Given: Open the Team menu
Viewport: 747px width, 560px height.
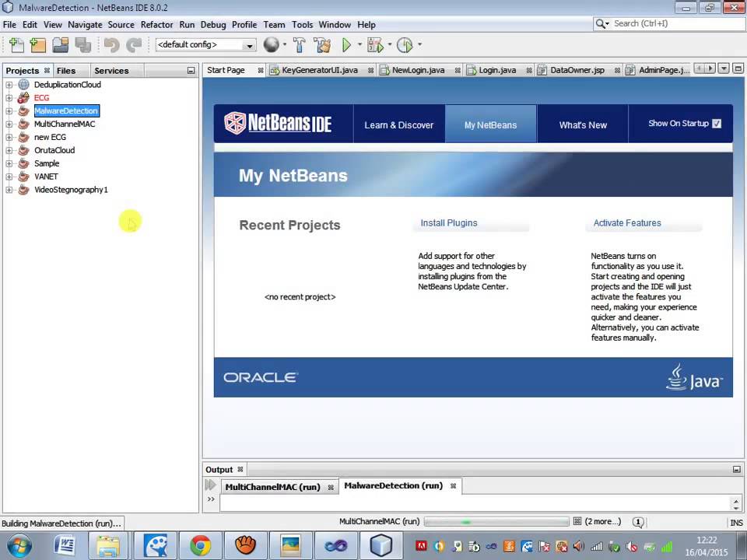Looking at the screenshot, I should (x=274, y=25).
